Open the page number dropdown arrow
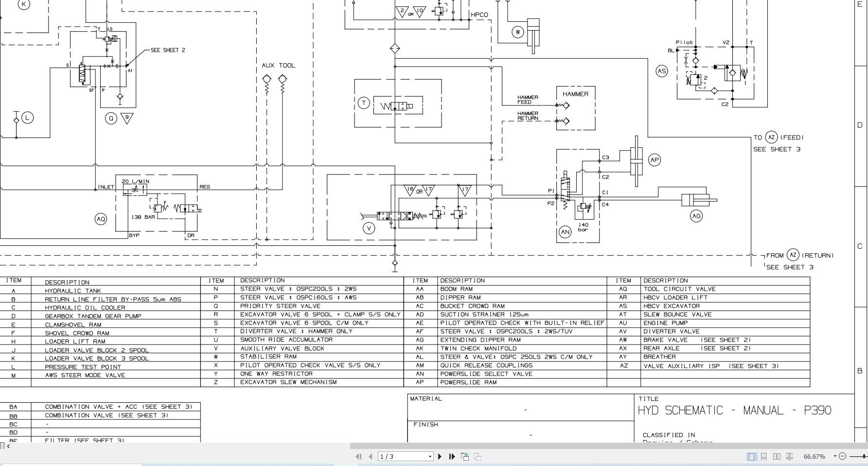Viewport: 868px width, 466px height. point(430,456)
